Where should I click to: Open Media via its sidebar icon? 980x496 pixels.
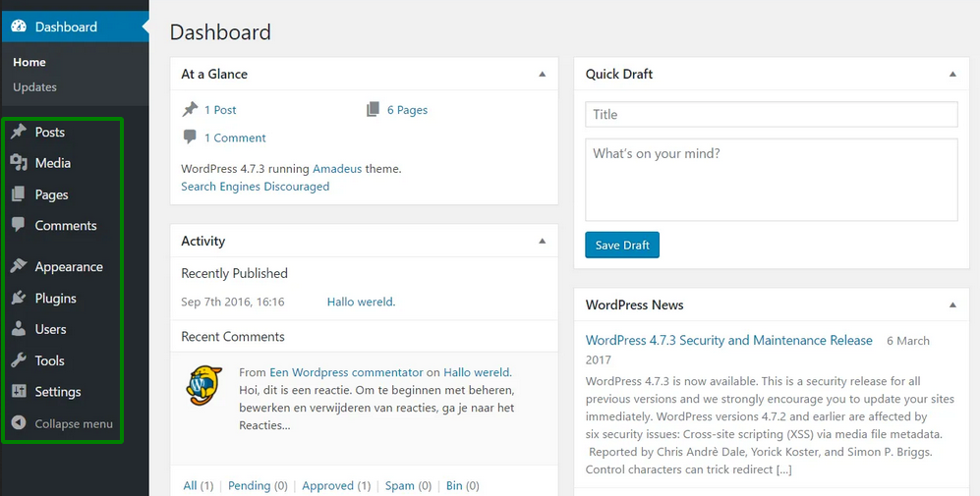pyautogui.click(x=19, y=163)
